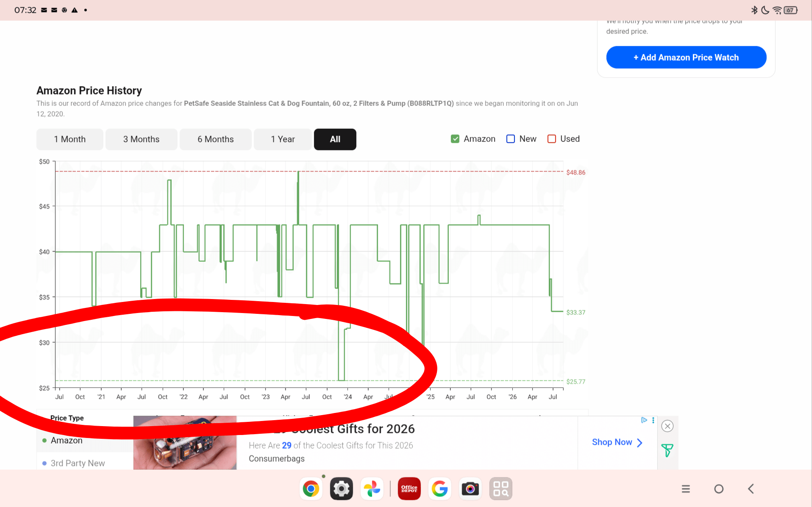
Task: Click the green Freestar logo icon
Action: (667, 450)
